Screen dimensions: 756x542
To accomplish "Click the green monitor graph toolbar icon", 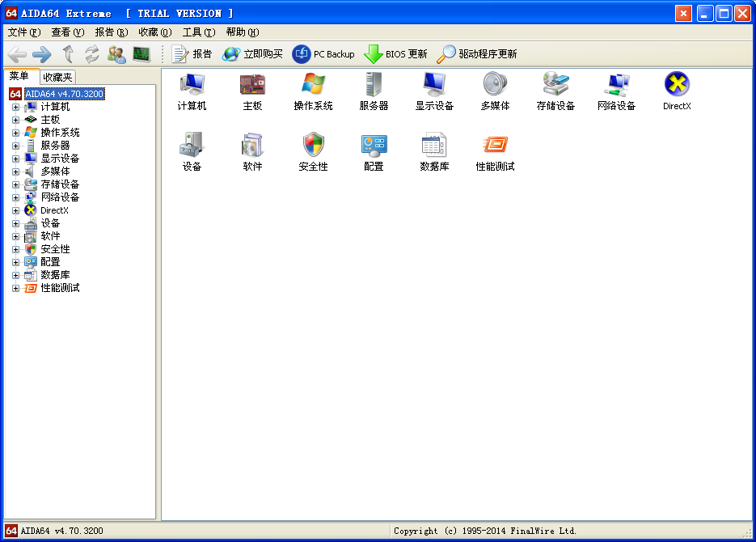I will pos(141,54).
